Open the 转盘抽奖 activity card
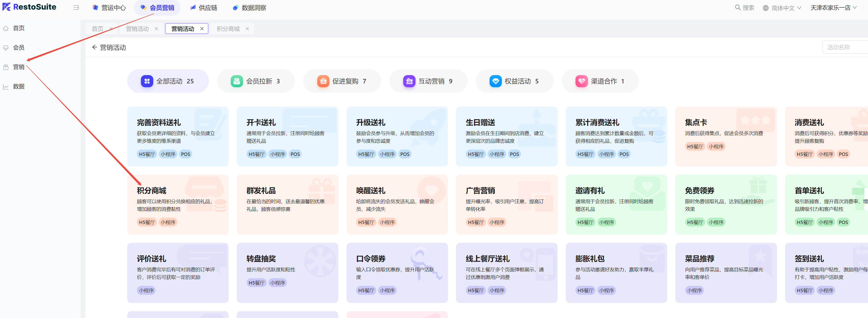 287,272
